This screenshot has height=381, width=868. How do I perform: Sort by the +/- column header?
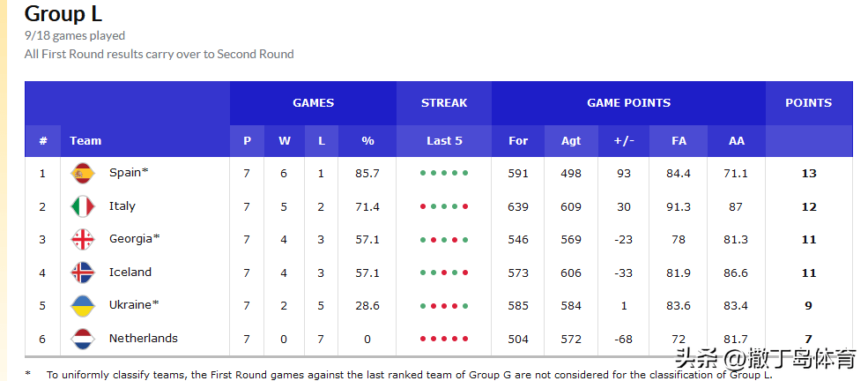click(624, 140)
